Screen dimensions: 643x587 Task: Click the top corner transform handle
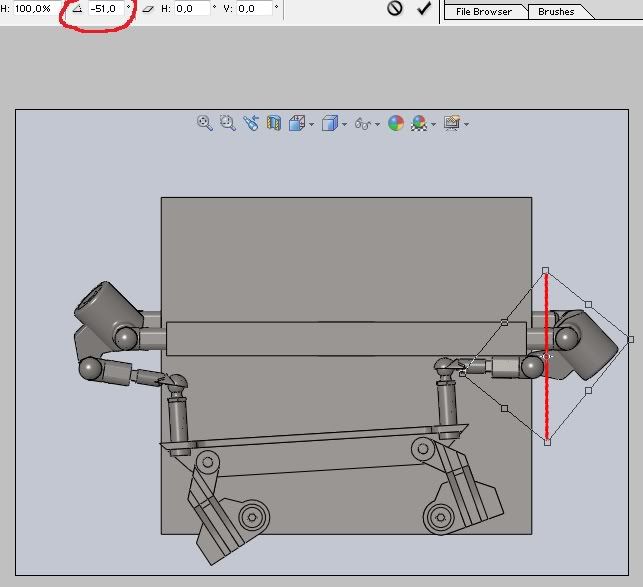click(x=545, y=270)
